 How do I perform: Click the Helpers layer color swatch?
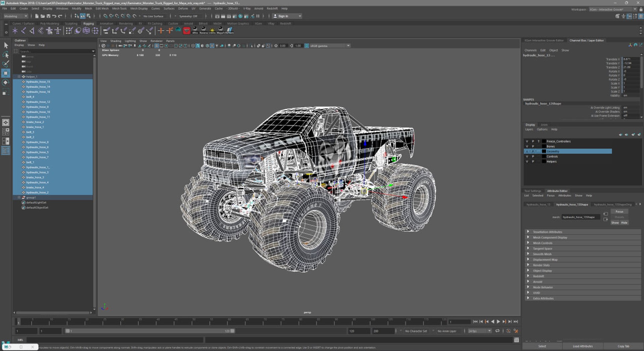click(544, 161)
